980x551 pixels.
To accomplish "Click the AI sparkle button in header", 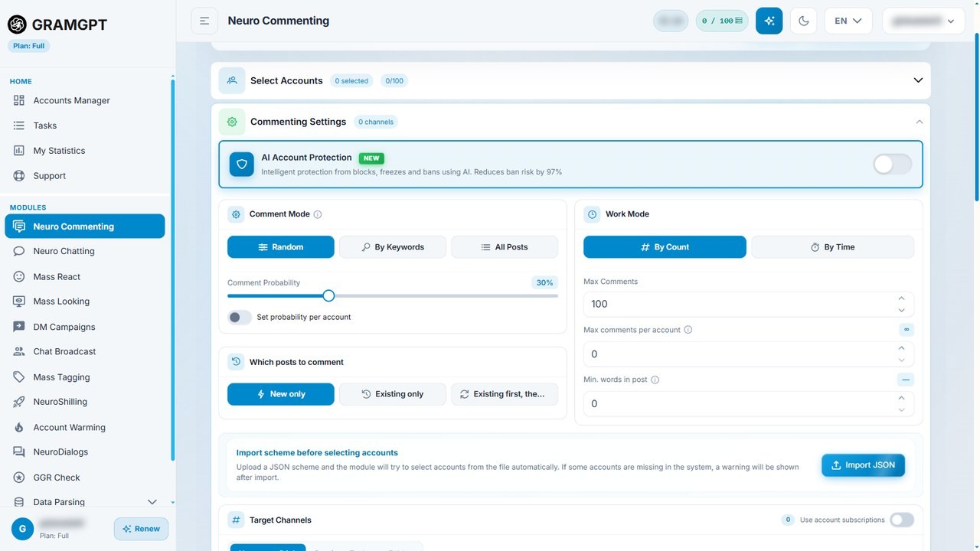I will point(769,21).
